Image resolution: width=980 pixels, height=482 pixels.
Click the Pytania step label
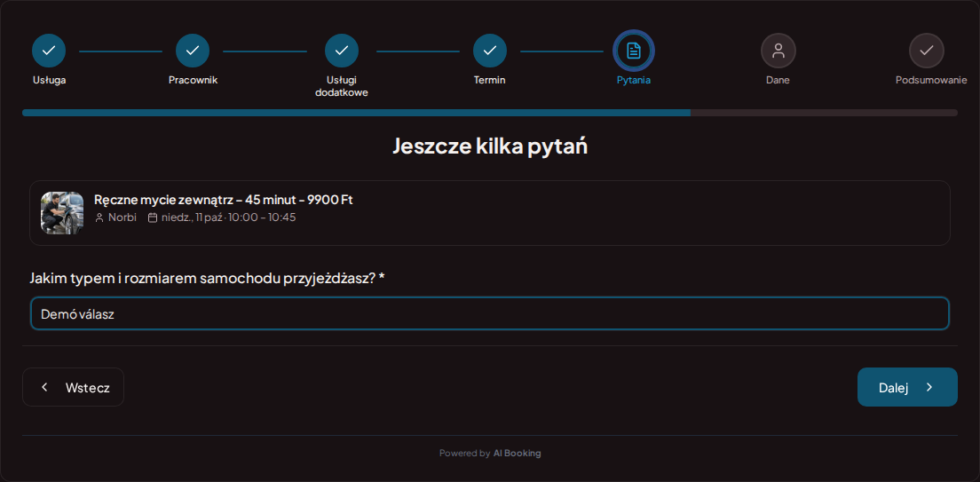[634, 80]
